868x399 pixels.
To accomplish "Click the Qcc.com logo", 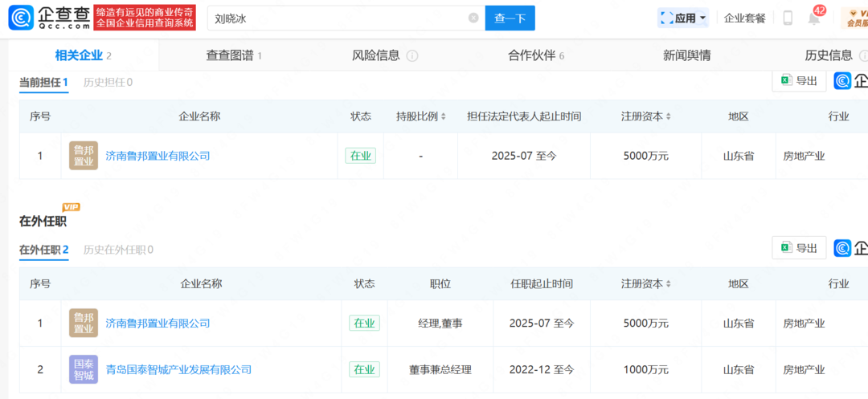I will [49, 18].
